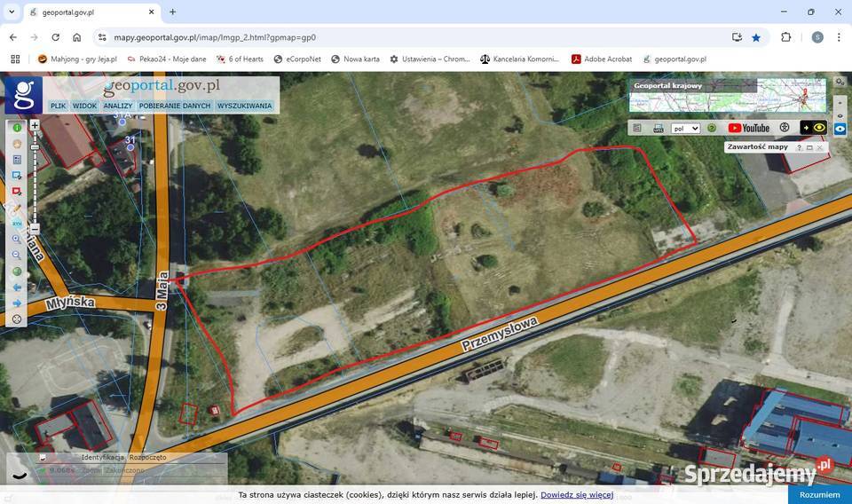This screenshot has width=852, height=504.
Task: Toggle the high-contrast yellow eye mode
Action: point(814,128)
